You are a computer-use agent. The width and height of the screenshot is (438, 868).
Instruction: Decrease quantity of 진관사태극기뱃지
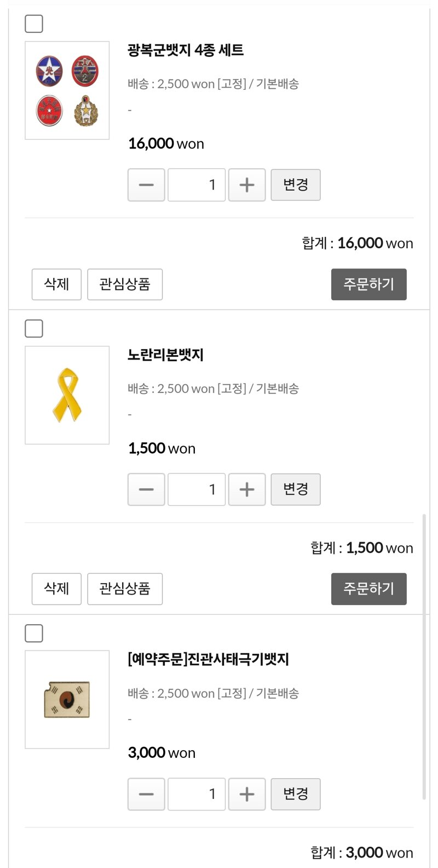point(146,794)
